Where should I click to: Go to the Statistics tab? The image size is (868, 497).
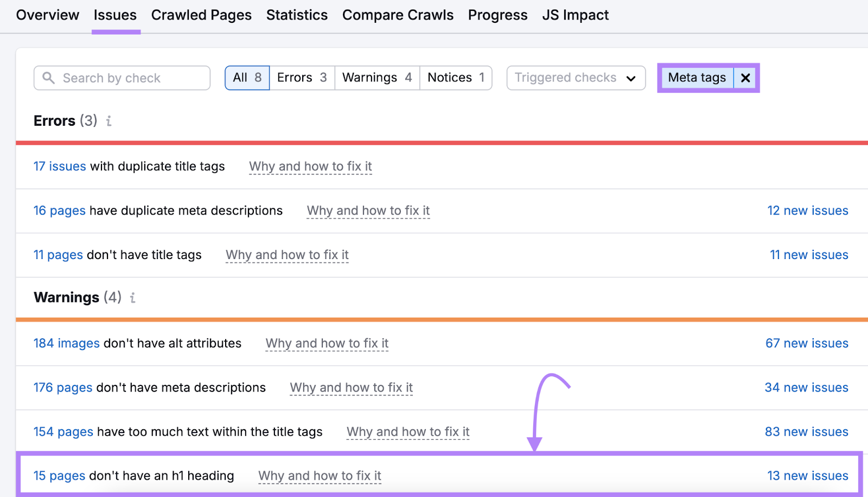click(296, 15)
